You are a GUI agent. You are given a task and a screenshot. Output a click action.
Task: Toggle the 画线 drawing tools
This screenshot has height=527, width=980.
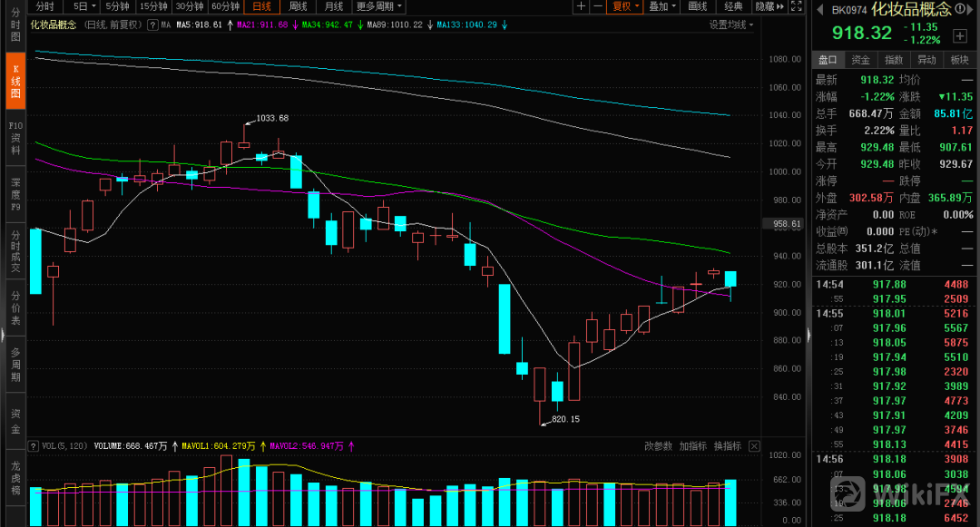point(697,6)
